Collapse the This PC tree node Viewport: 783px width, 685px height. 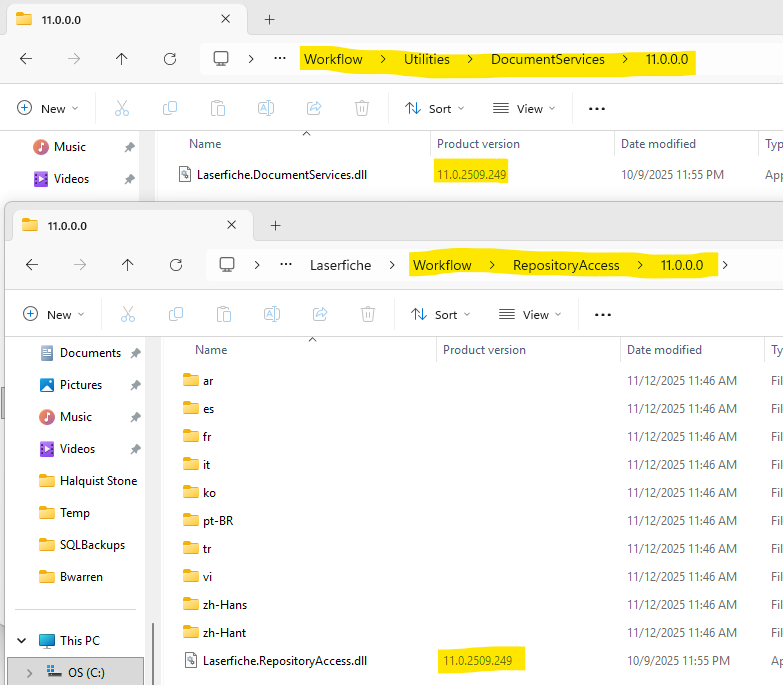[22, 641]
